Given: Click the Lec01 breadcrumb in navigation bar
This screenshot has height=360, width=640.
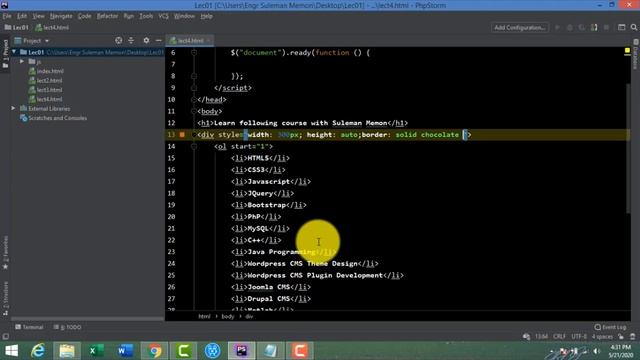Looking at the screenshot, I should 17,27.
